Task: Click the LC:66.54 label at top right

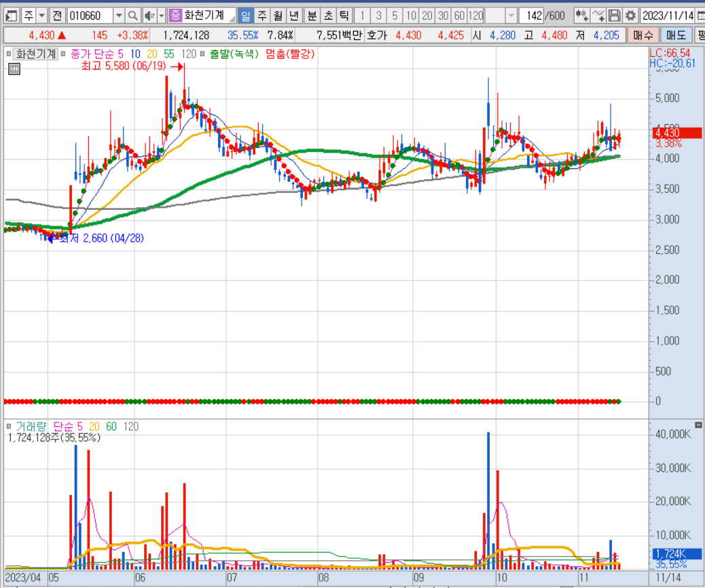Action: click(x=670, y=53)
